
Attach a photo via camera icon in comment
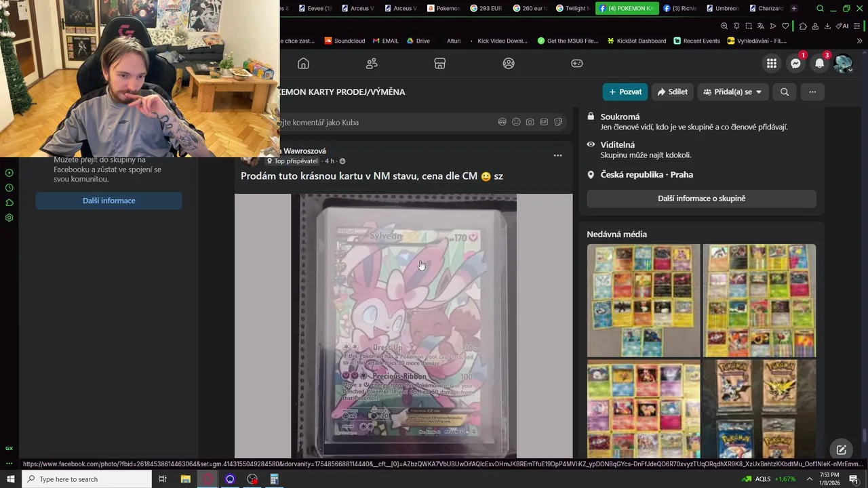530,122
